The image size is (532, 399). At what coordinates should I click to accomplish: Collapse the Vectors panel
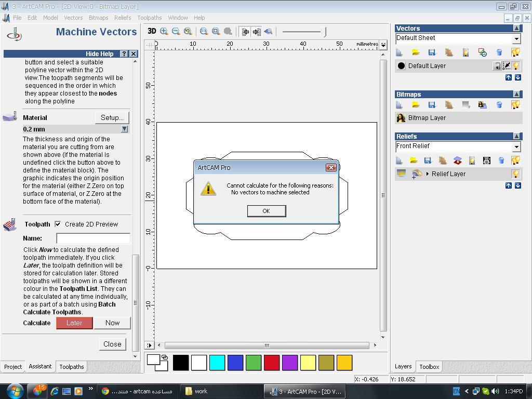coord(516,28)
